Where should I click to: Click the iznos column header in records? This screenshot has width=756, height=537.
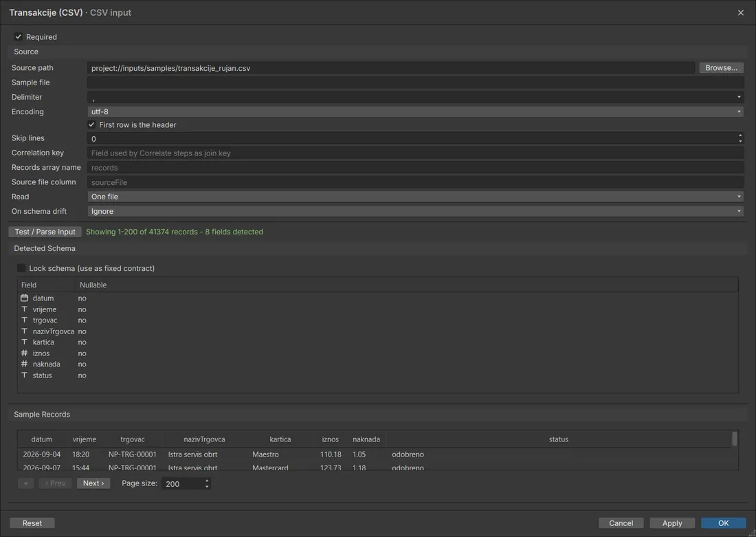[331, 439]
